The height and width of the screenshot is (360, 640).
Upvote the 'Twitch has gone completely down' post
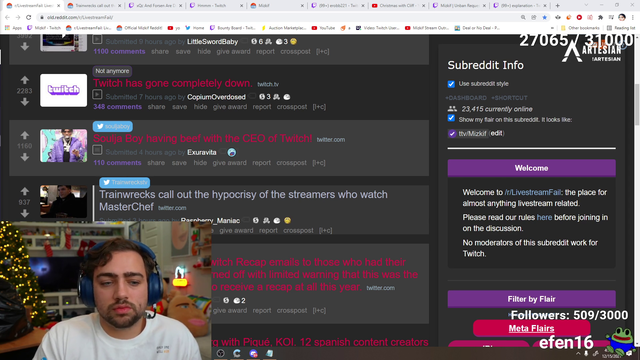pyautogui.click(x=24, y=80)
